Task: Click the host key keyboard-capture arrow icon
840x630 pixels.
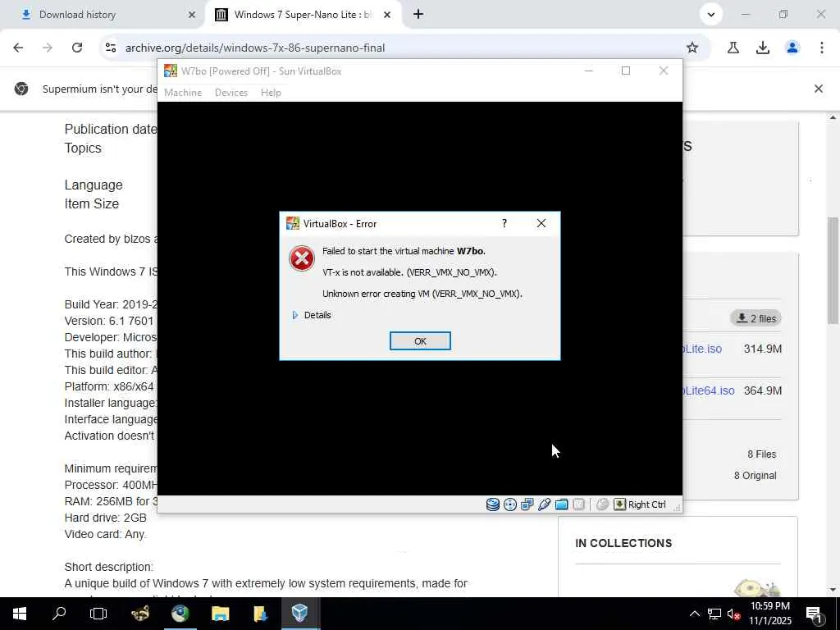Action: click(x=620, y=504)
